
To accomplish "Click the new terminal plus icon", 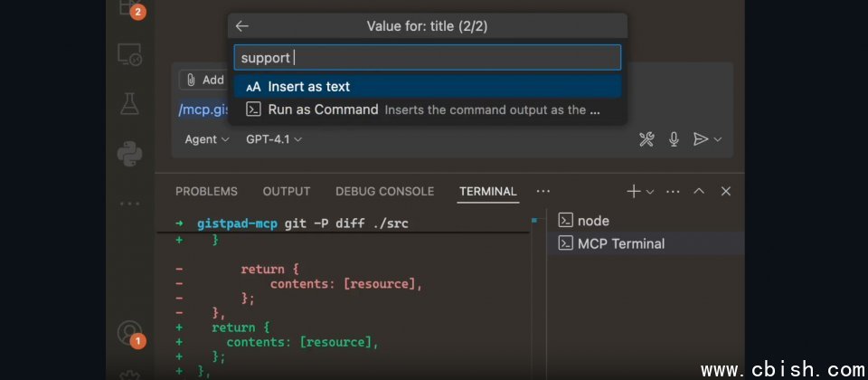I will (634, 191).
